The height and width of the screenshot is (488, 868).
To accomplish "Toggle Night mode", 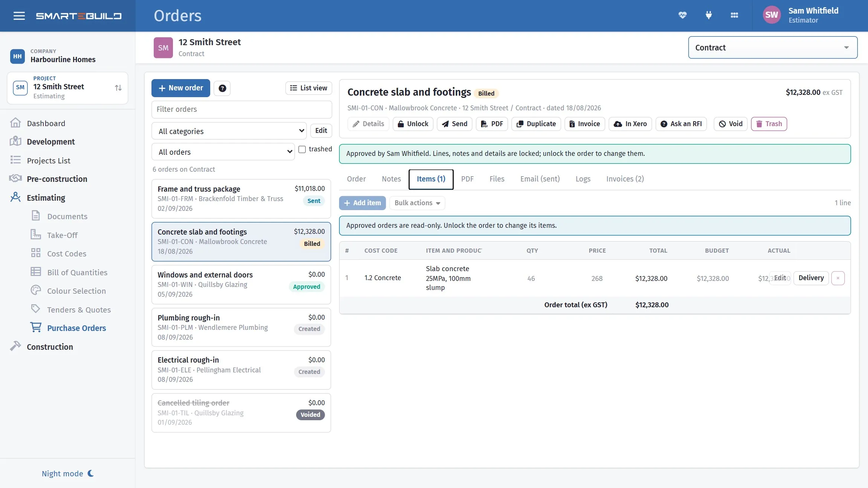I will pos(68,473).
